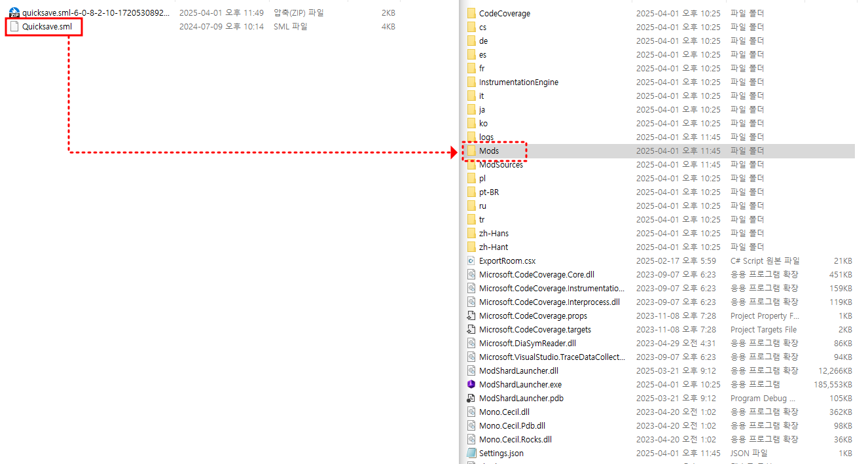Image resolution: width=868 pixels, height=464 pixels.
Task: Click the ModSources folder icon
Action: [x=471, y=164]
